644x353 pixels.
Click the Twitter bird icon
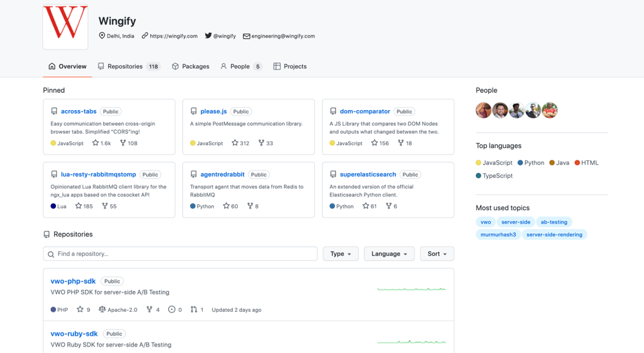coord(208,36)
